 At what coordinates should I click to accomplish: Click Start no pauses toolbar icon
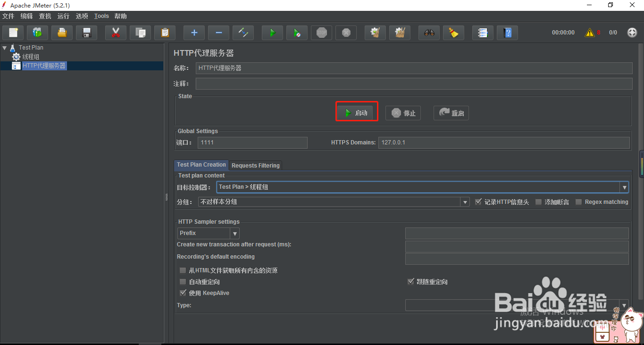(297, 33)
